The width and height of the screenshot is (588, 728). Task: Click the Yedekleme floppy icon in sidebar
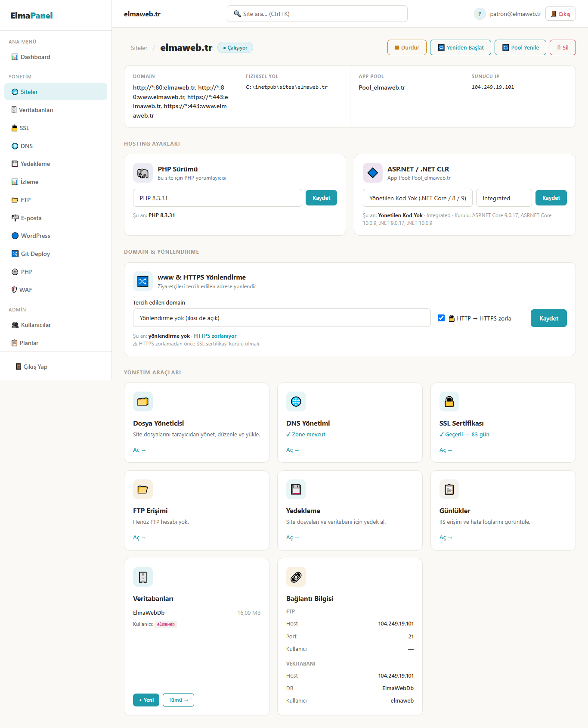[x=15, y=164]
